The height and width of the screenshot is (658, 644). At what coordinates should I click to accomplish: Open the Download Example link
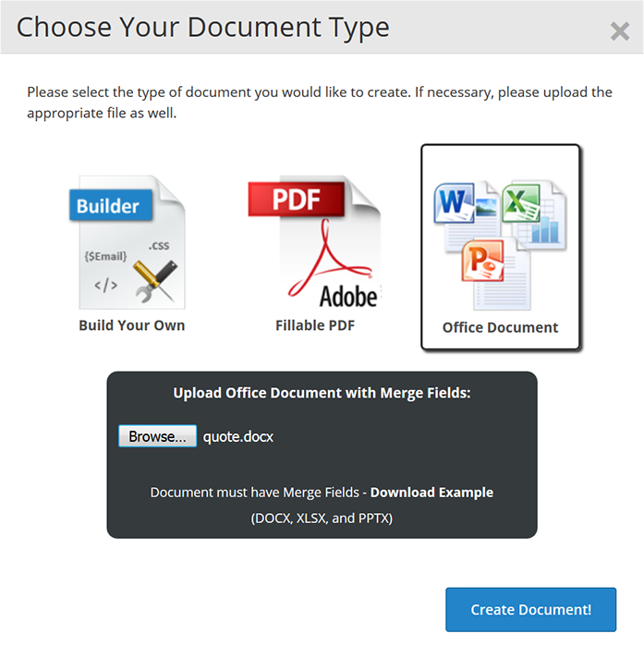click(431, 493)
